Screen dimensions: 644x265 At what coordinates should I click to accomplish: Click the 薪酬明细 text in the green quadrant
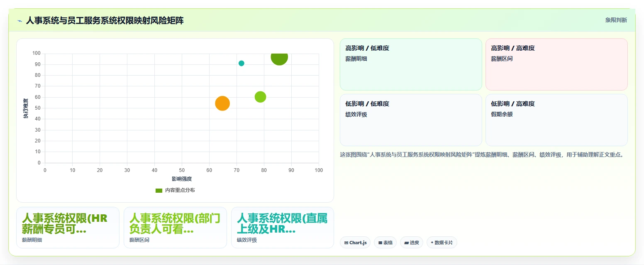[x=356, y=59]
